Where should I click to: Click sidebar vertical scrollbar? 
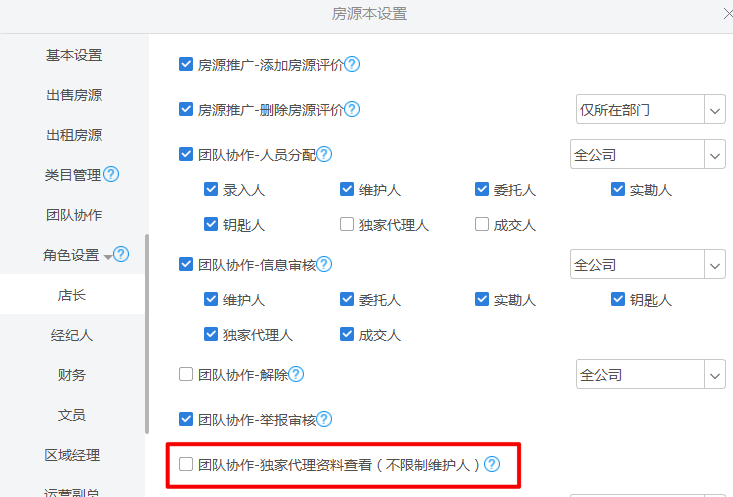coord(147,334)
